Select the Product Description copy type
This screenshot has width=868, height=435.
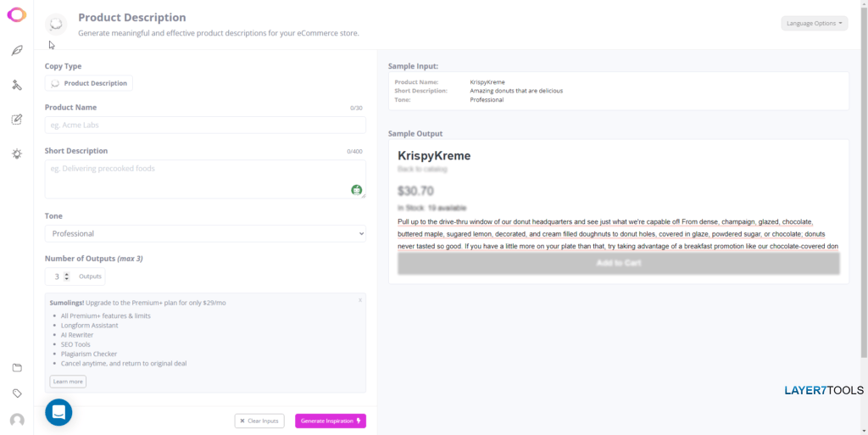coord(88,83)
